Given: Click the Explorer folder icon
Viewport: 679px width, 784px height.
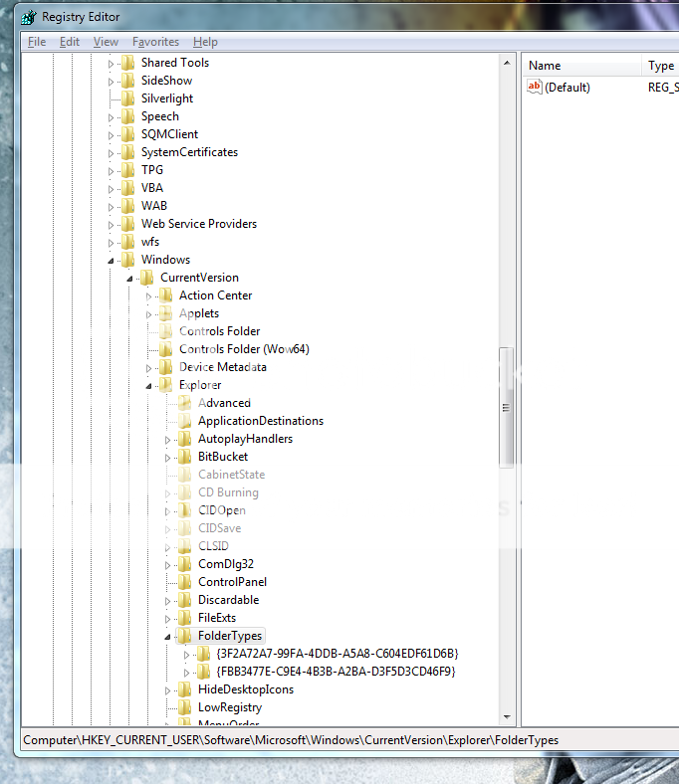Looking at the screenshot, I should (166, 385).
